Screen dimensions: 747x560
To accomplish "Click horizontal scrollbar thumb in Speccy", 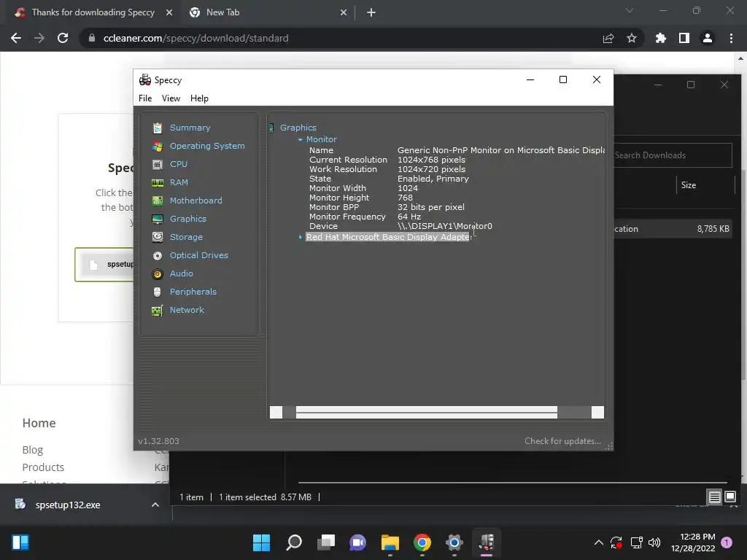I will point(426,413).
